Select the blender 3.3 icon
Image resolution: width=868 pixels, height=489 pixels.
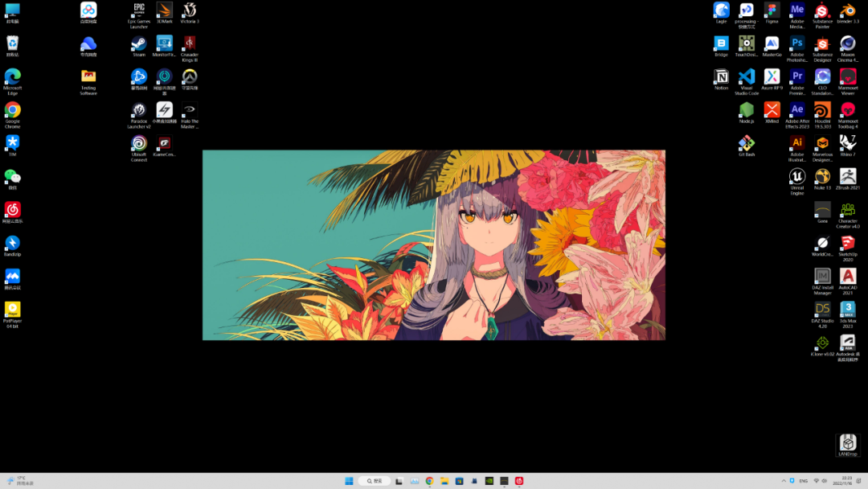[848, 14]
